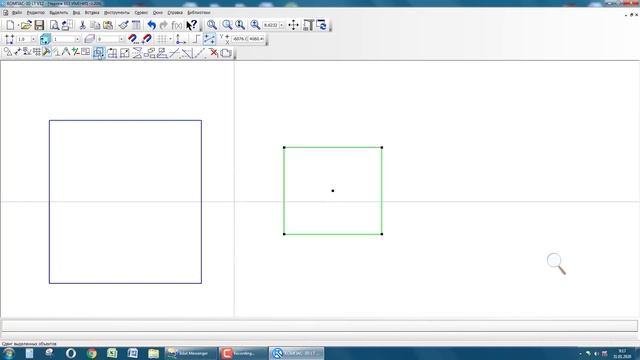Expand the current view number dropdown
The width and height of the screenshot is (640, 360).
78,39
